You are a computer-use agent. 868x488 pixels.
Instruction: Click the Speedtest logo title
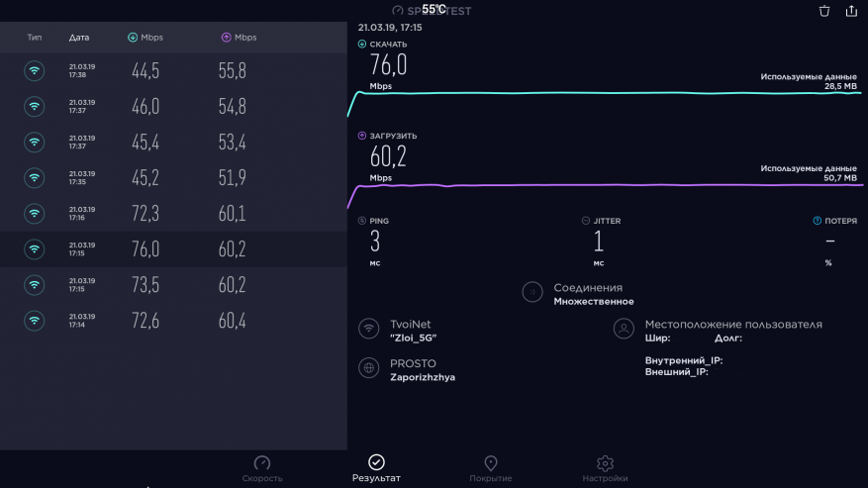click(x=432, y=11)
